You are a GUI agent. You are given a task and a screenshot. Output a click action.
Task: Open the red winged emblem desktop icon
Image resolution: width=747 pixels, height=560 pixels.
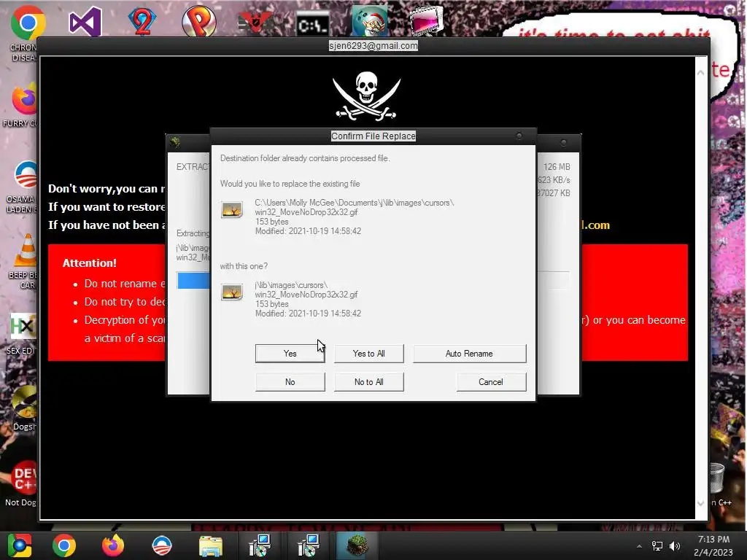click(x=255, y=23)
